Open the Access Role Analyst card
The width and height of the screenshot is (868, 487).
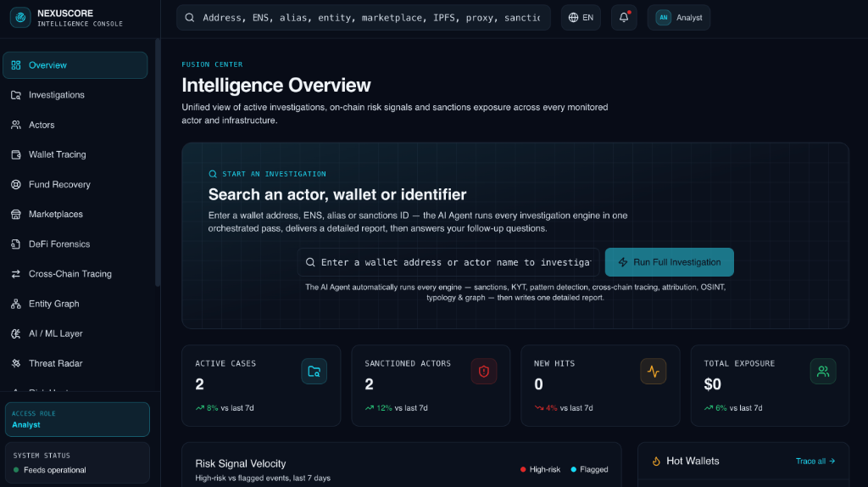coord(77,419)
